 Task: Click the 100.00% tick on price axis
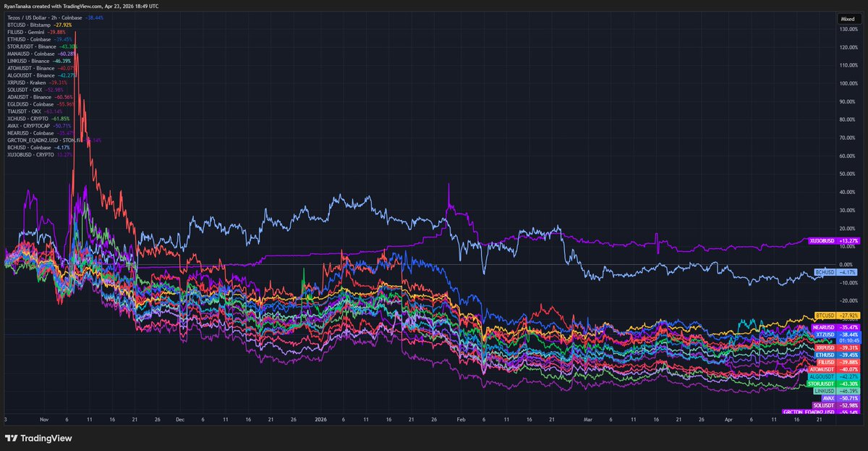pos(848,83)
